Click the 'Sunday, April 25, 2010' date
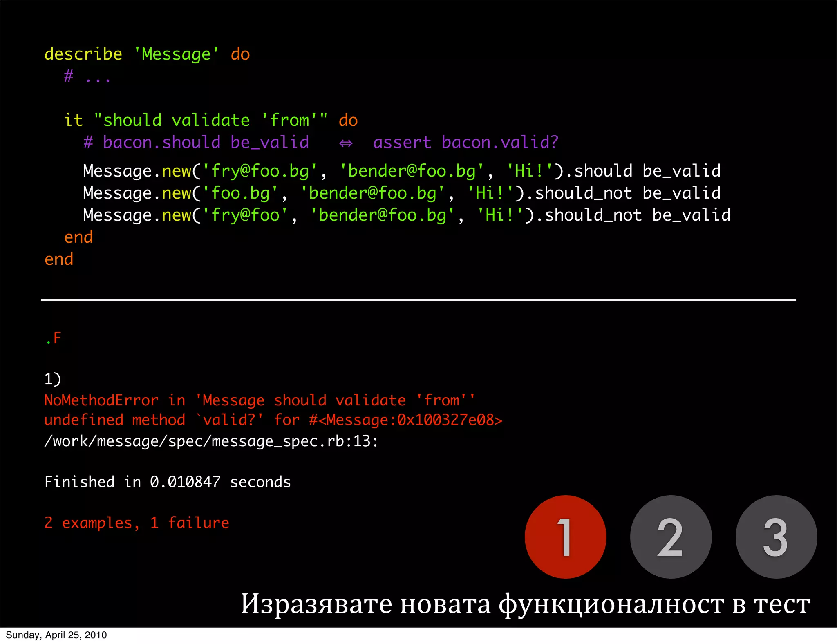Viewport: 837px width, 644px height. pyautogui.click(x=56, y=635)
